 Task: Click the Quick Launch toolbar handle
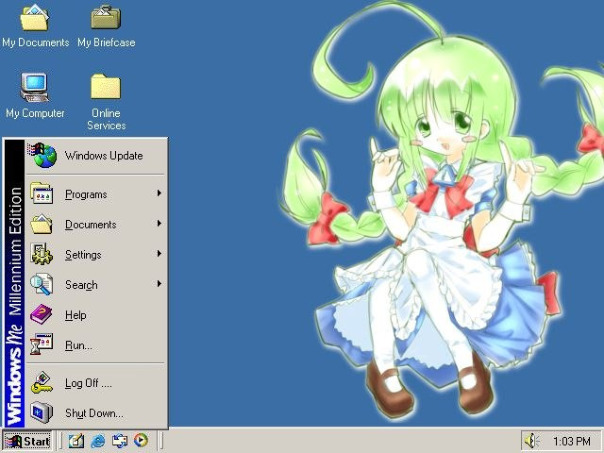click(x=60, y=441)
